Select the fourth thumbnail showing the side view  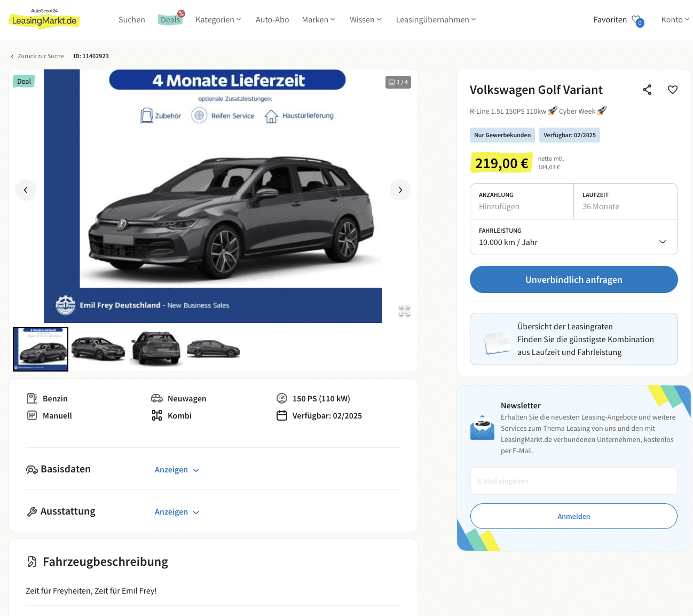[214, 349]
